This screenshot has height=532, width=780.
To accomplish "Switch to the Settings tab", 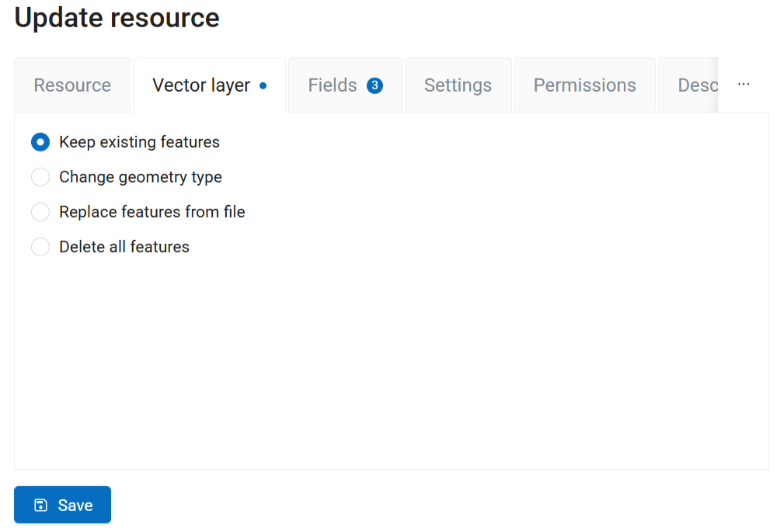I will (x=458, y=85).
